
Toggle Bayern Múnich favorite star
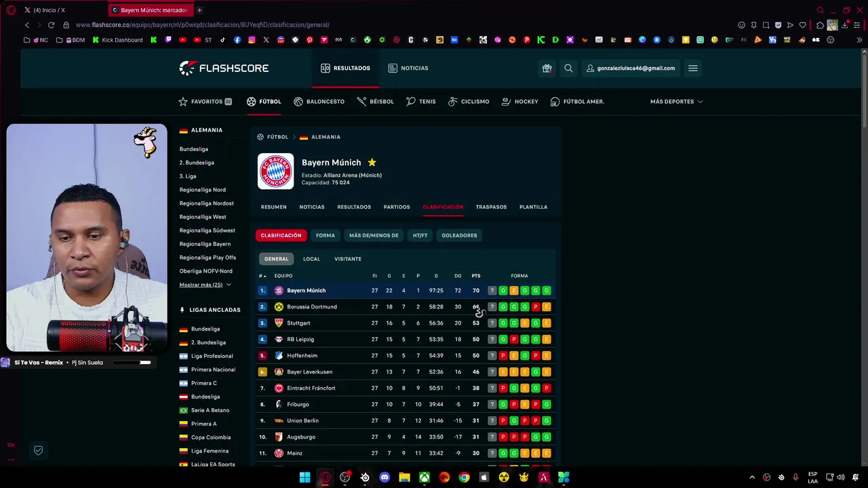point(372,163)
